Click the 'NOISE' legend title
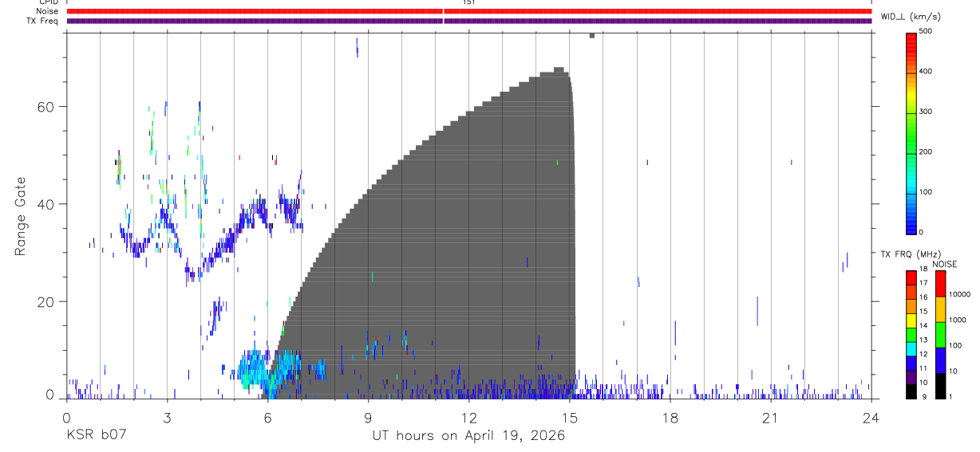The image size is (980, 452). [x=944, y=264]
